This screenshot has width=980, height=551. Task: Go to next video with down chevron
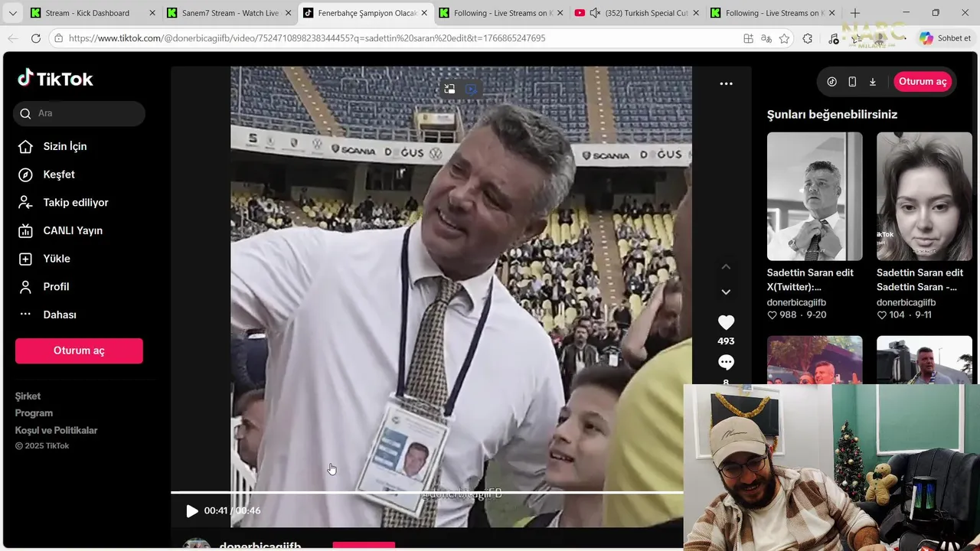click(726, 292)
